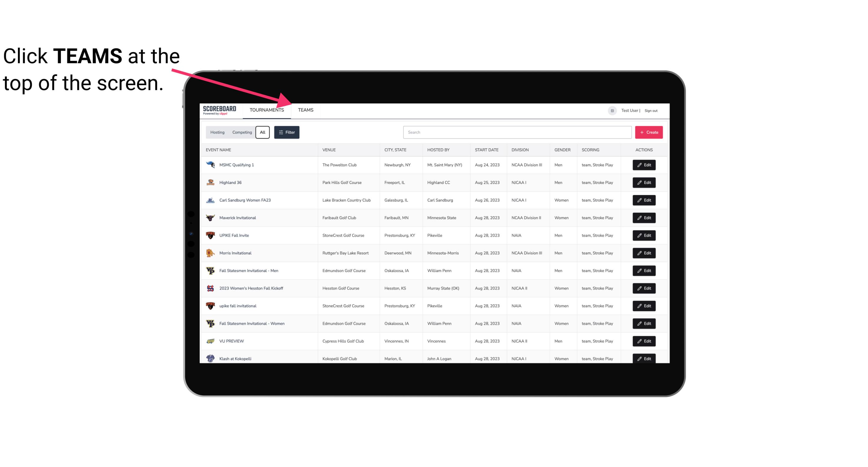The image size is (868, 467).
Task: Click the Create button
Action: 648,132
